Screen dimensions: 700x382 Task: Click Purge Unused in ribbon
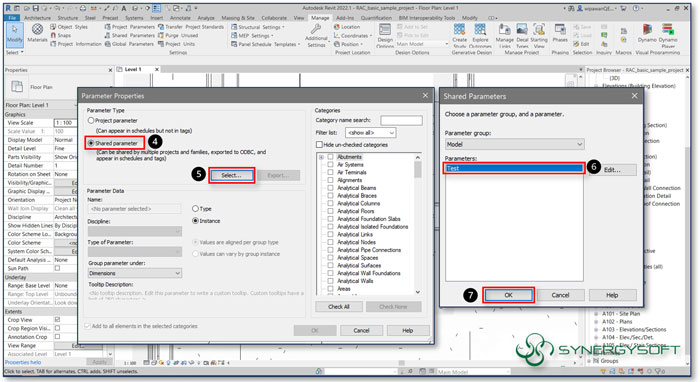(178, 35)
